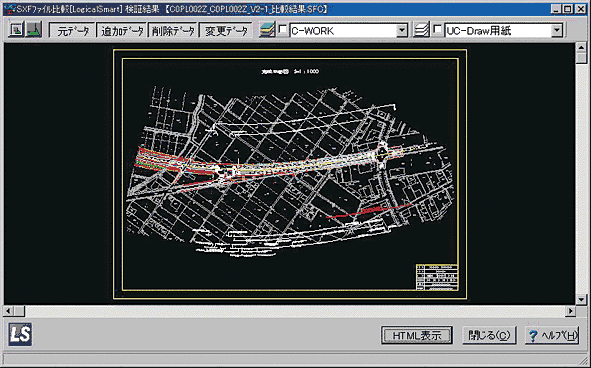Screen dimensions: 591x368
Task: Enable the checkbox next to UC-Draw用紙
Action: point(438,29)
